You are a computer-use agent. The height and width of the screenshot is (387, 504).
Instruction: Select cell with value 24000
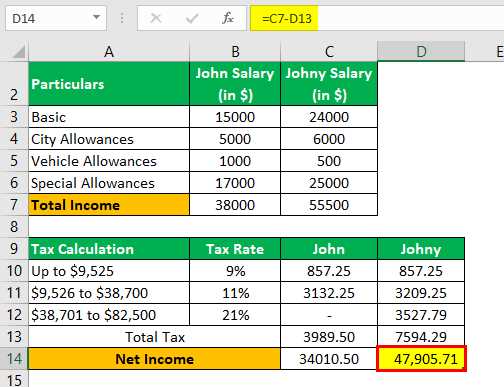tap(329, 117)
